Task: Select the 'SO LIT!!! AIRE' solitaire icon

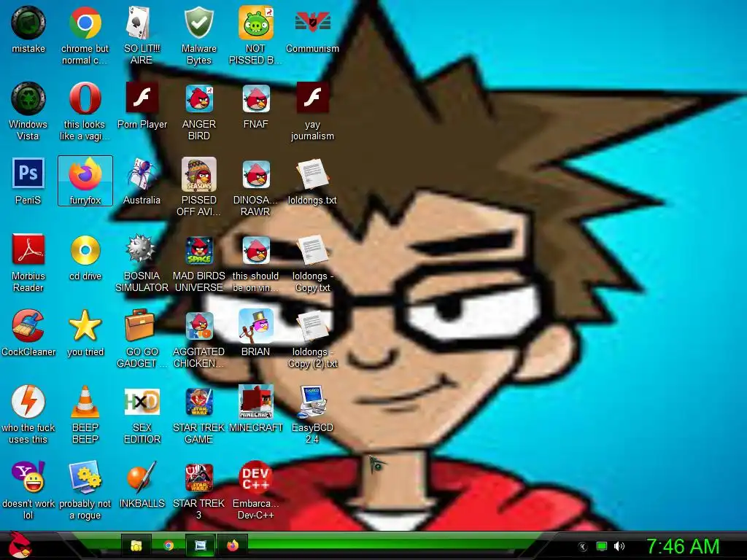Action: pos(141,23)
